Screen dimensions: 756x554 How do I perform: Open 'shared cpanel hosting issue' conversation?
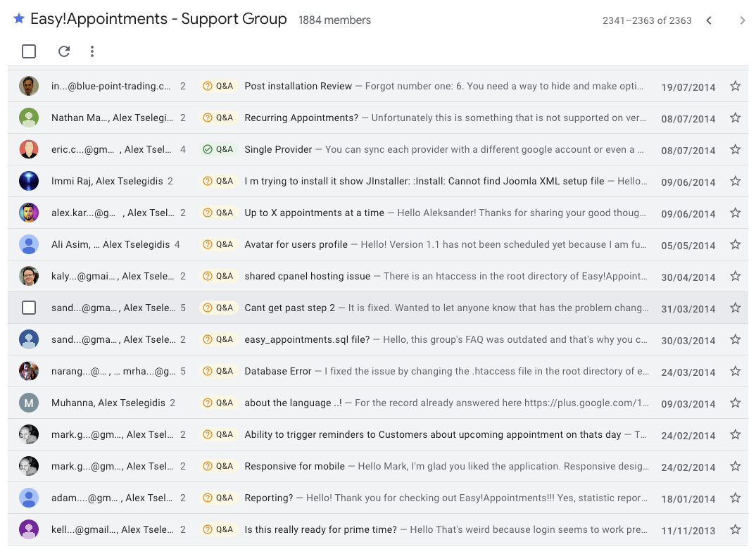point(307,276)
